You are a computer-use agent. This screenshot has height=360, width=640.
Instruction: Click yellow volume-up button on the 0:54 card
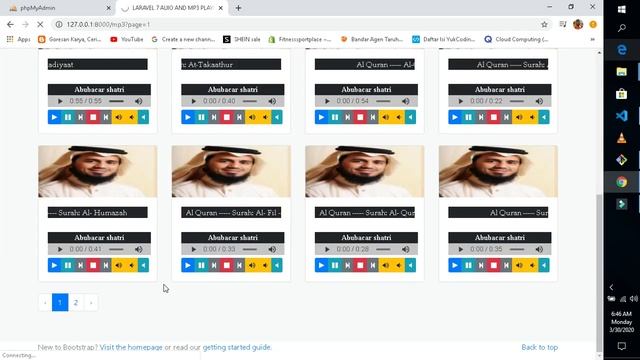click(385, 117)
